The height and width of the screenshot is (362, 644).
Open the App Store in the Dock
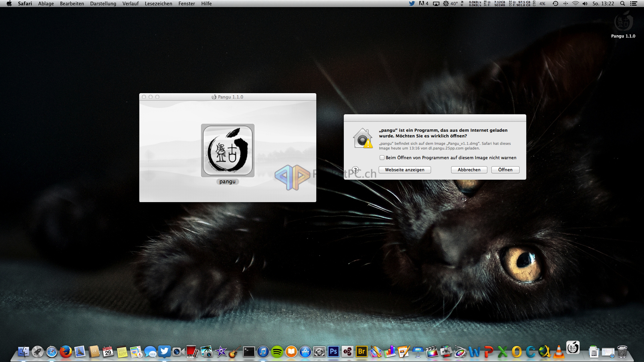pyautogui.click(x=305, y=352)
